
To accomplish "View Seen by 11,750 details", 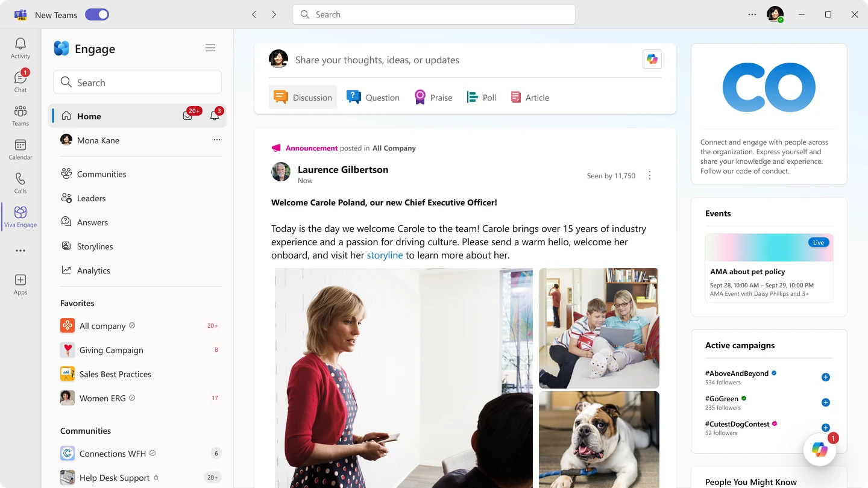I will pyautogui.click(x=611, y=176).
